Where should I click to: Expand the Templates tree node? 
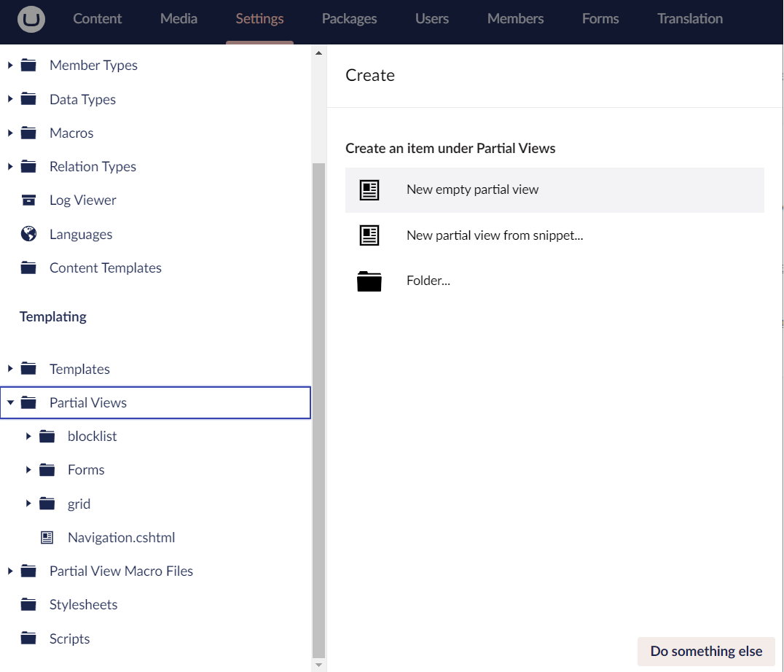tap(10, 369)
